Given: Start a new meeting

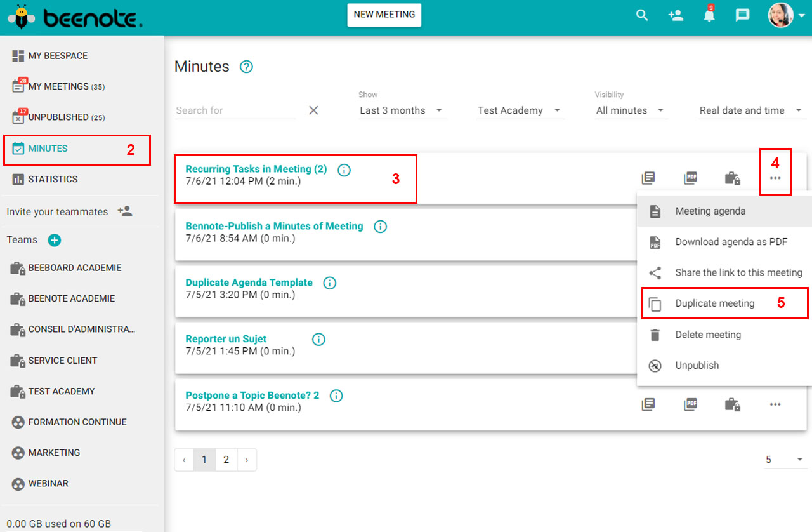Looking at the screenshot, I should pyautogui.click(x=384, y=15).
